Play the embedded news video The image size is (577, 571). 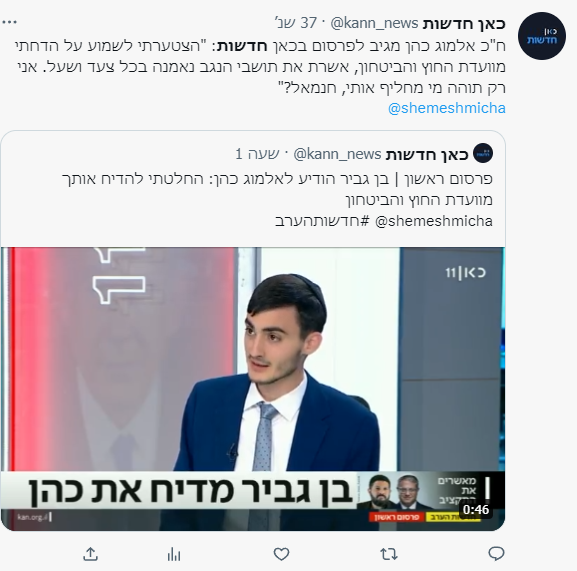pos(253,389)
